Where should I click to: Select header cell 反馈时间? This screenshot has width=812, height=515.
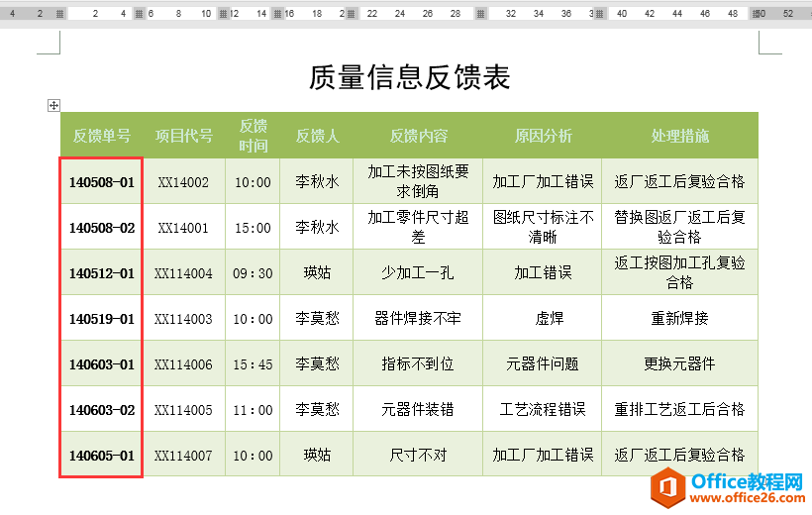254,136
